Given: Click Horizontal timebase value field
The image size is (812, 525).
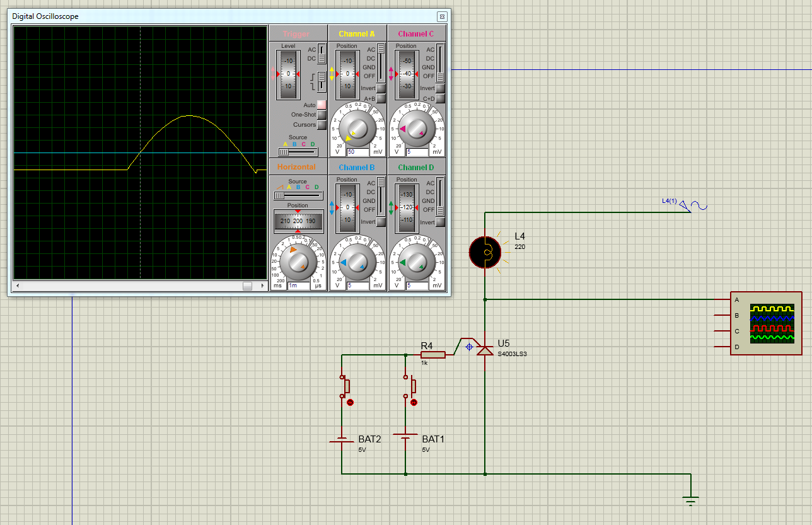Looking at the screenshot, I should tap(298, 286).
